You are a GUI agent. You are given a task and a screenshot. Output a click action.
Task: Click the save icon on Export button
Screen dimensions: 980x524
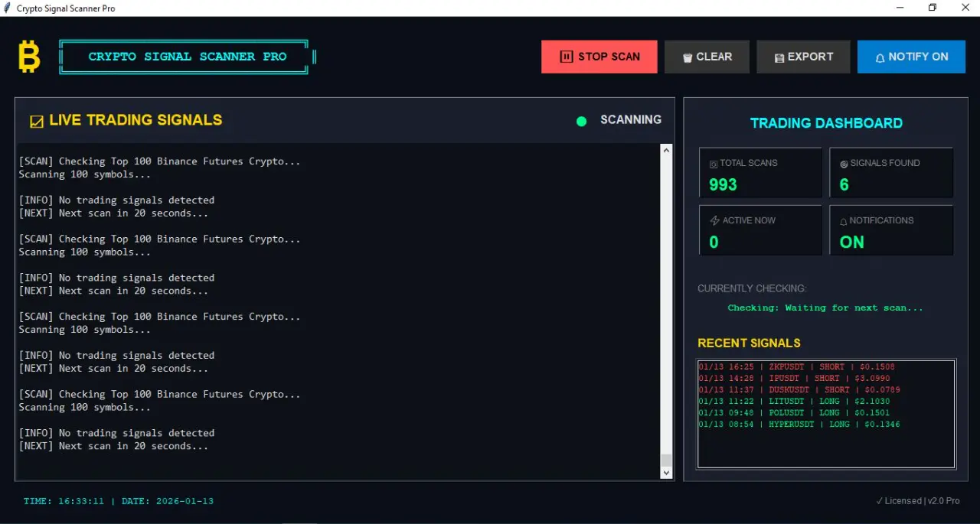pos(779,57)
